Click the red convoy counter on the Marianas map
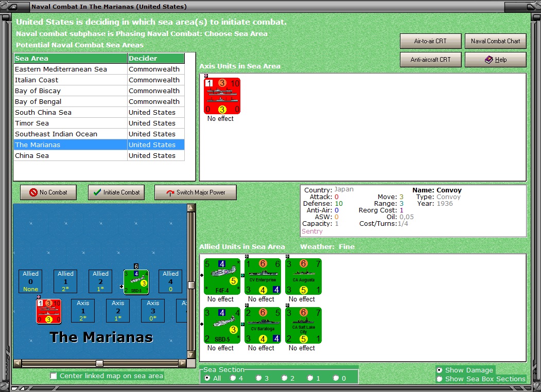541x392 pixels. coord(49,311)
